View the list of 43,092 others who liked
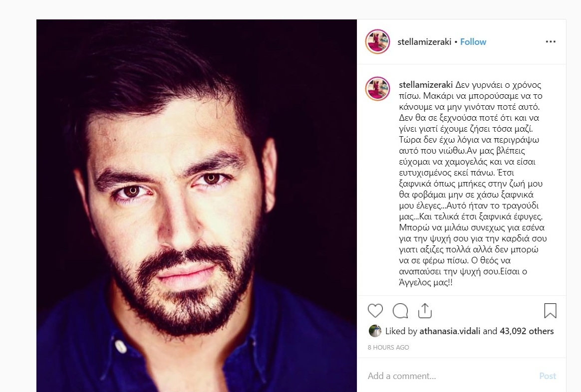Viewport: 581px width, 392px height. point(527,331)
